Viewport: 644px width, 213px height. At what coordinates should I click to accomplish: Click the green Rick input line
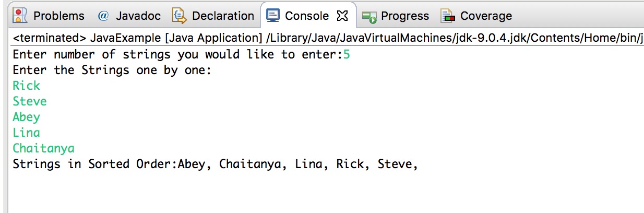tap(27, 86)
